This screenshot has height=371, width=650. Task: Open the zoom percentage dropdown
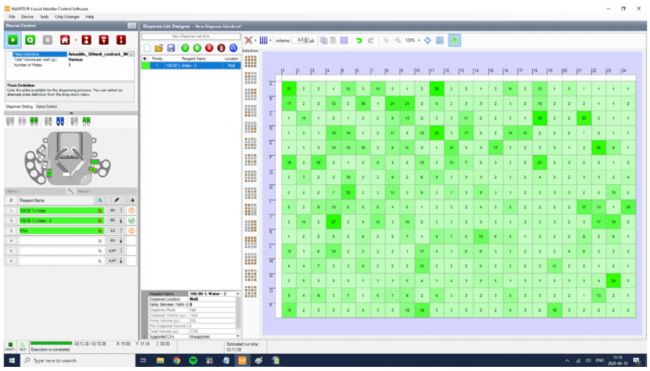tap(419, 40)
